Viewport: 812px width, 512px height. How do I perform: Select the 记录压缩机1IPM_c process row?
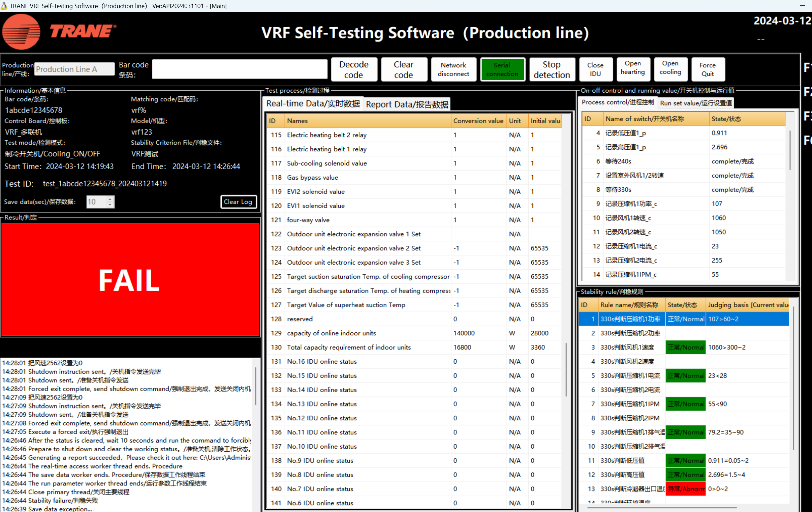point(684,275)
